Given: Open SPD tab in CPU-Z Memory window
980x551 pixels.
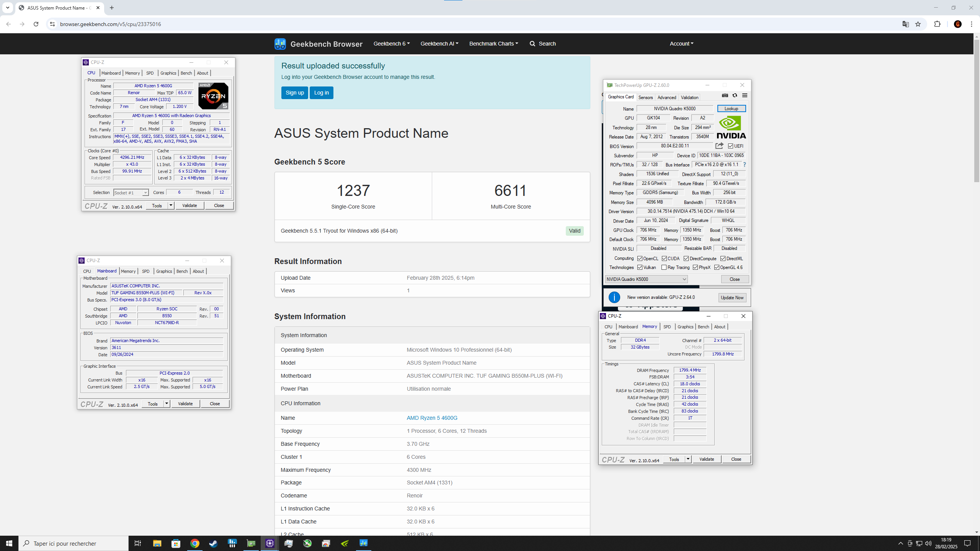Looking at the screenshot, I should pos(667,327).
